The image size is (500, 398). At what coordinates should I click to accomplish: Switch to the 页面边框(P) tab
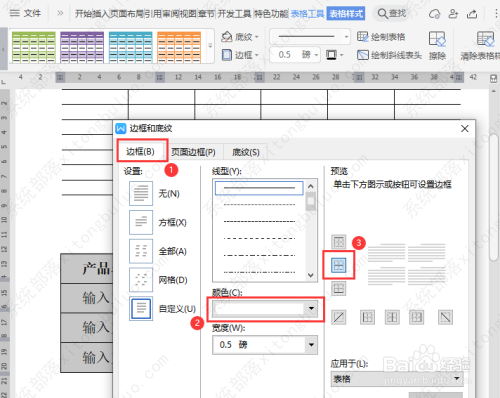pyautogui.click(x=193, y=152)
